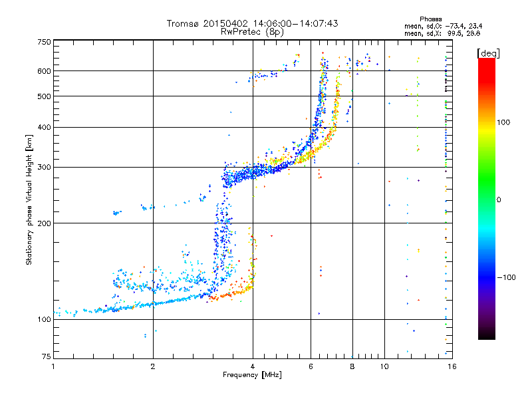Click the y-axis tick label '300'
The height and width of the screenshot is (399, 532).
point(44,167)
